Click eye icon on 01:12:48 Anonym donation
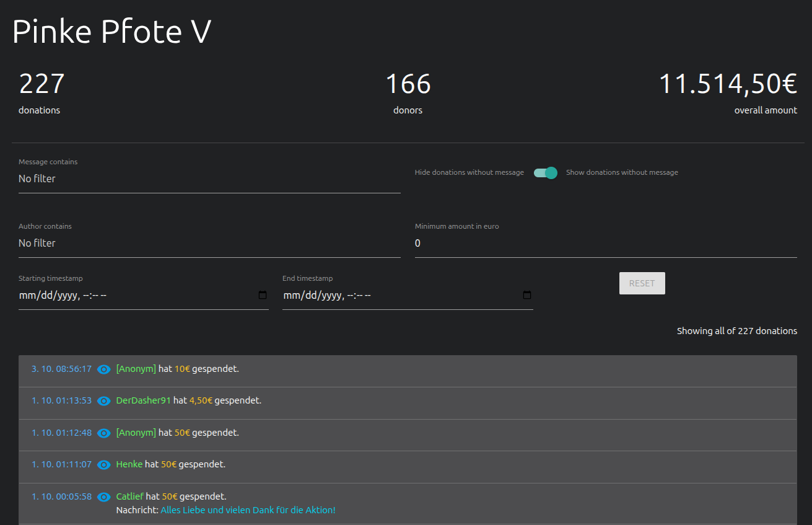The width and height of the screenshot is (812, 525). (x=104, y=433)
